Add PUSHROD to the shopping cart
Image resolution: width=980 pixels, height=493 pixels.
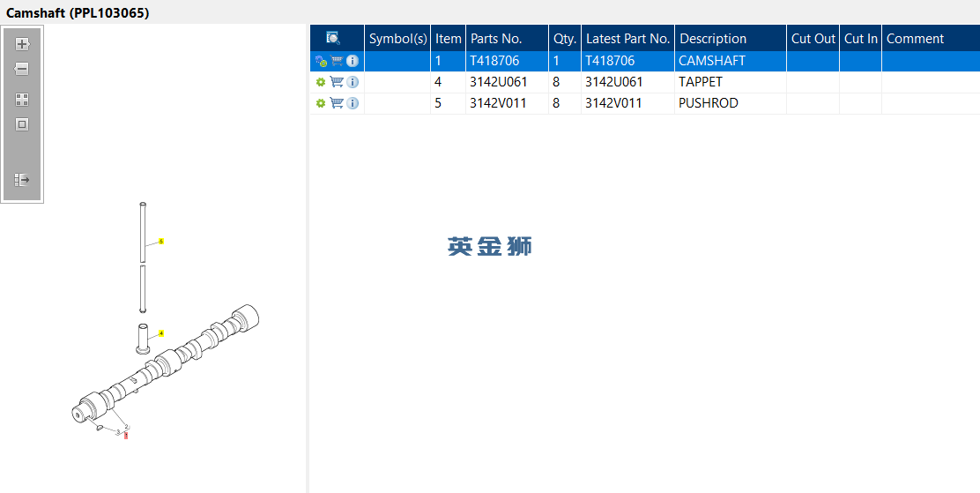click(337, 103)
